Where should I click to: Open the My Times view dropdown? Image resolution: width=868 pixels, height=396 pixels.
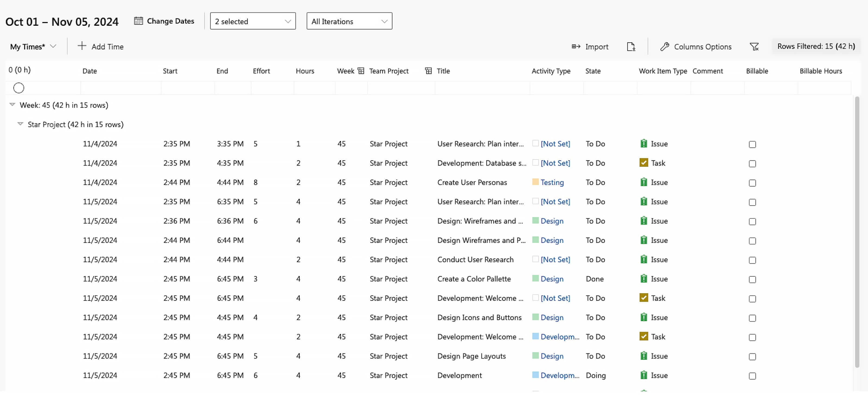point(33,47)
